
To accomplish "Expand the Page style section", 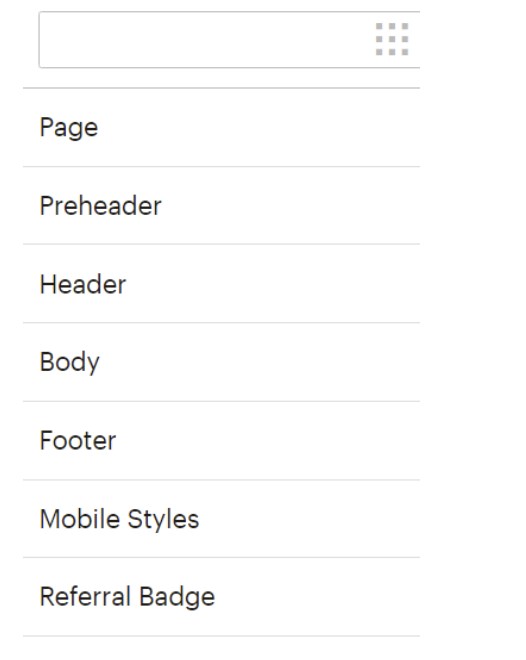I will 221,128.
